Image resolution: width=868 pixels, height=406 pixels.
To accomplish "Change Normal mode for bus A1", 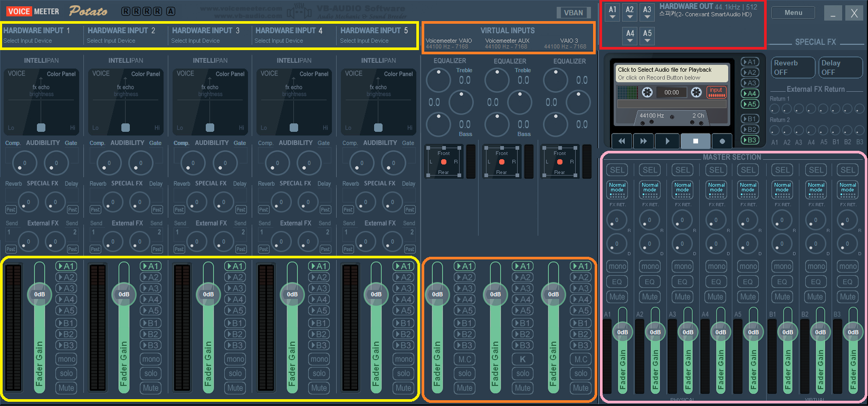I will (x=617, y=190).
